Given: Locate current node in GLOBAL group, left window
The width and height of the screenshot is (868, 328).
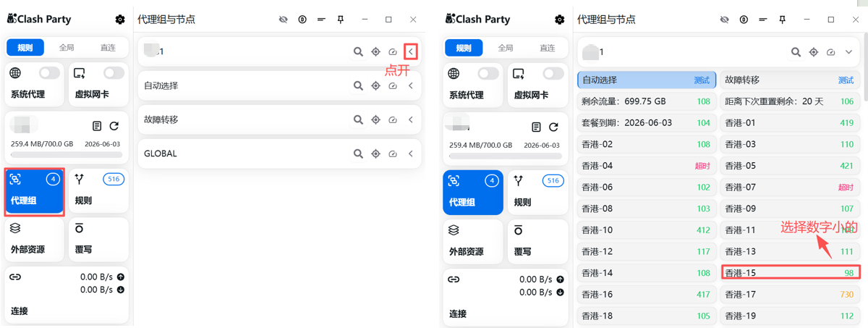Looking at the screenshot, I should point(375,154).
